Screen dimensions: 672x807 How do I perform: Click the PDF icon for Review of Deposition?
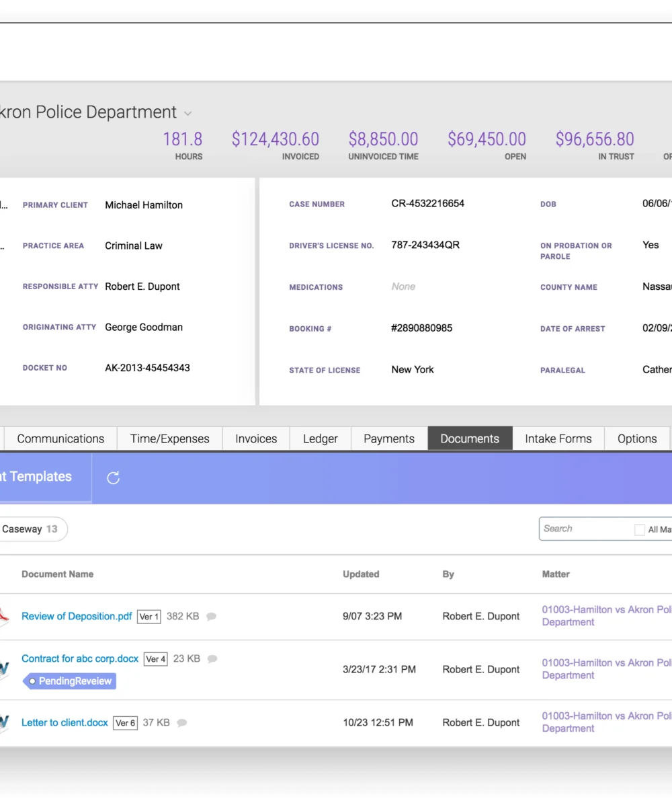coord(4,616)
